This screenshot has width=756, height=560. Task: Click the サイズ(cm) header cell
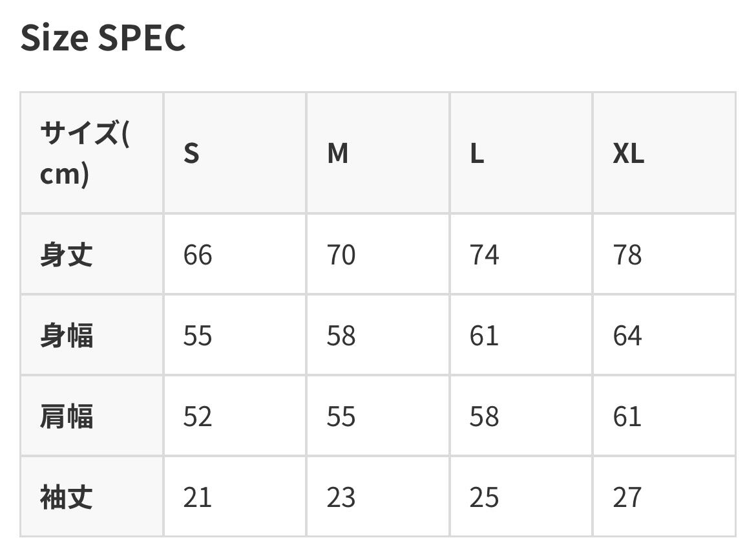(92, 153)
